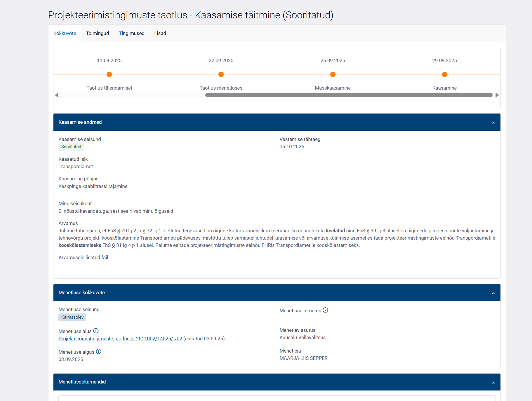Select the 22.09.2025 timeline marker dot
The height and width of the screenshot is (401, 532).
coord(221,74)
